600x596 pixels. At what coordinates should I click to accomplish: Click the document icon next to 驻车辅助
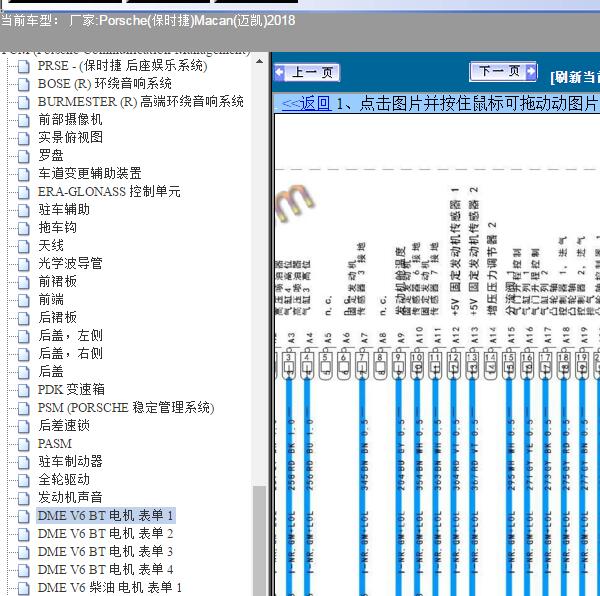click(23, 210)
